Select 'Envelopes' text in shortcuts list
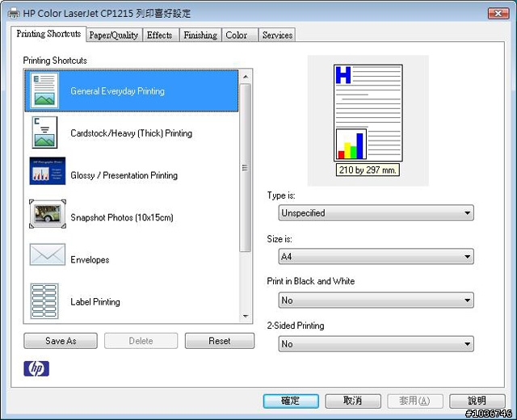Viewport: 517px width, 420px height. tap(90, 260)
